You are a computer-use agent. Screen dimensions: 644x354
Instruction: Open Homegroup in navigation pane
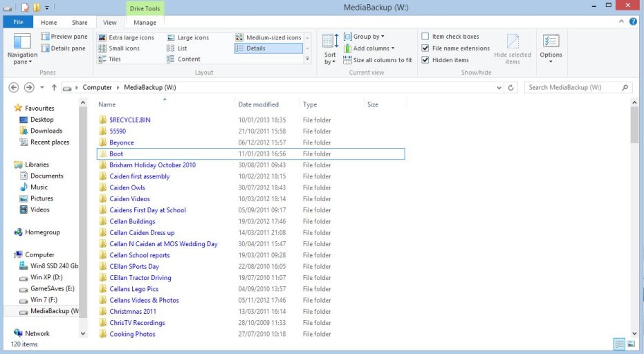tap(37, 232)
